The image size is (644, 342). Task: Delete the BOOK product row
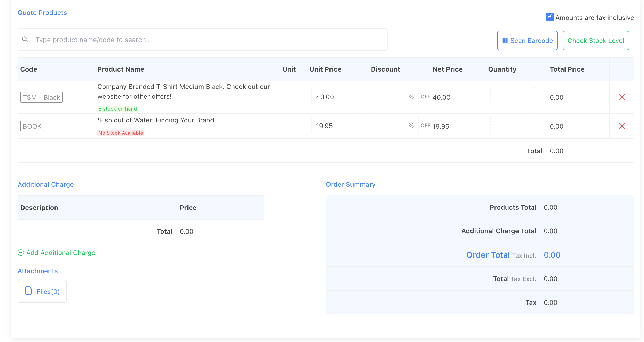pyautogui.click(x=622, y=126)
